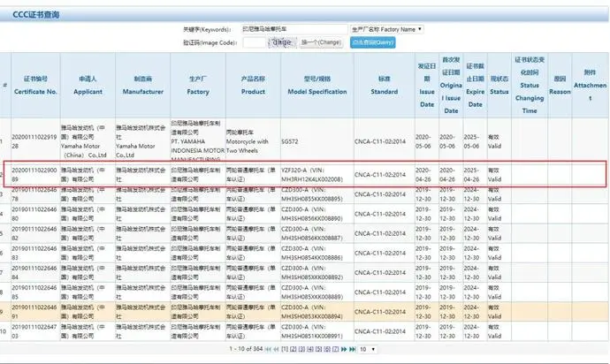Click the Expire Date column header
Viewport: 610px width, 364px height.
pyautogui.click(x=475, y=85)
